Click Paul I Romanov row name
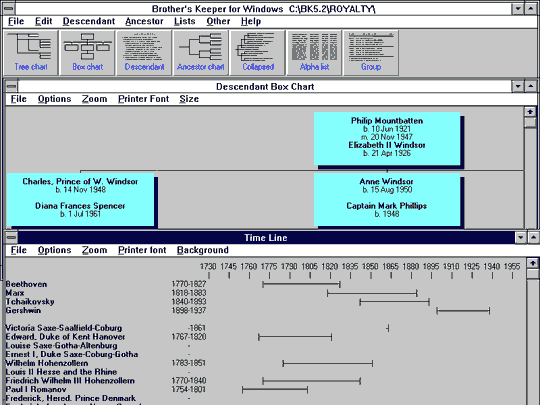 pyautogui.click(x=36, y=390)
